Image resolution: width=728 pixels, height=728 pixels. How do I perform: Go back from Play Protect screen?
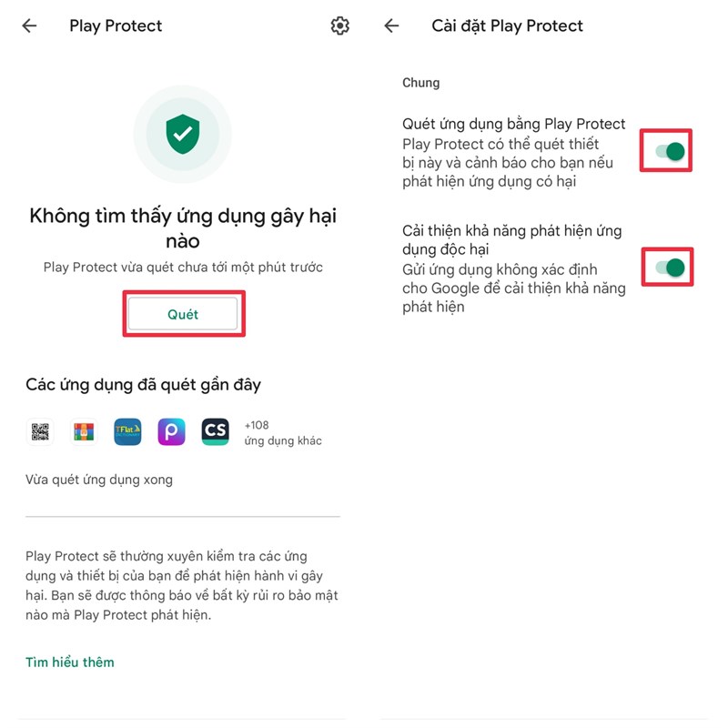(29, 26)
